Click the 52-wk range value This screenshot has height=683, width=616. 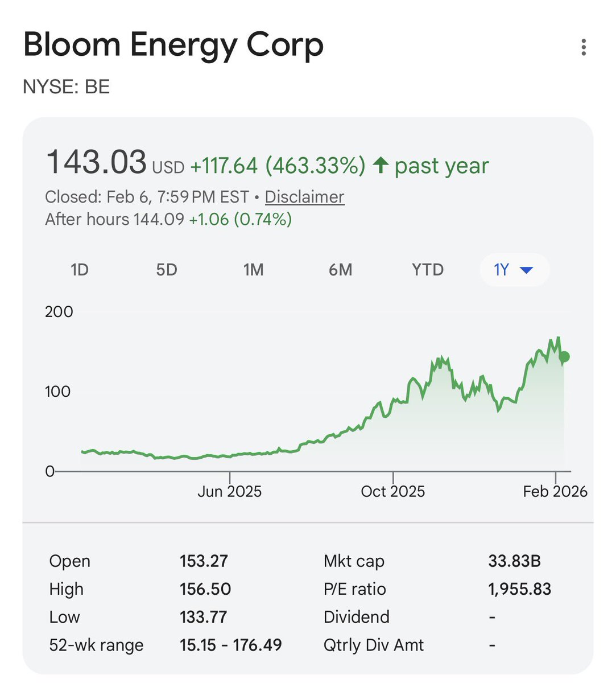(x=231, y=645)
